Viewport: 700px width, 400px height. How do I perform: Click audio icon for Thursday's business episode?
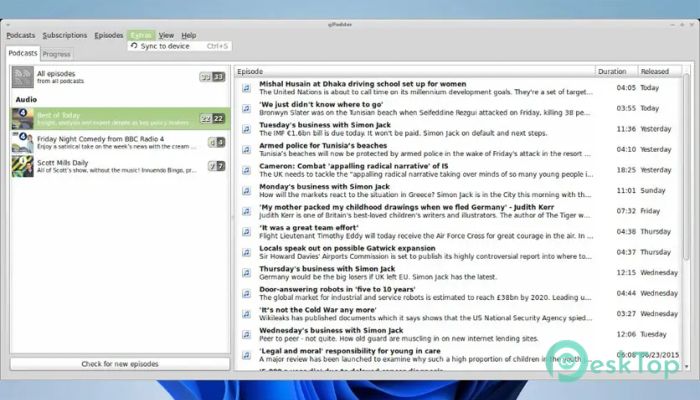pyautogui.click(x=246, y=273)
